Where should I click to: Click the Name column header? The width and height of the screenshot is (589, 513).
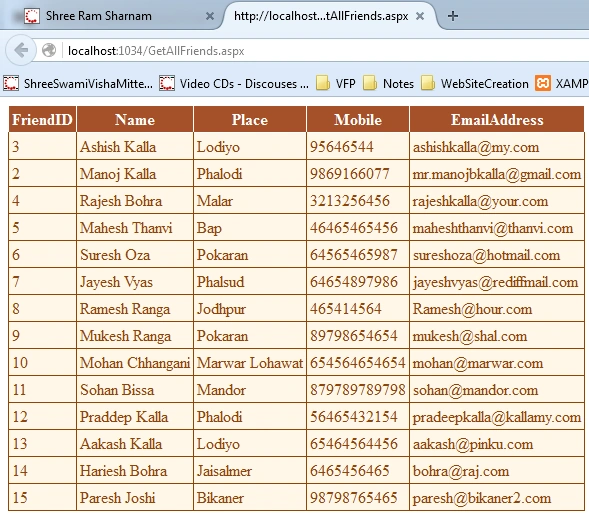point(135,119)
